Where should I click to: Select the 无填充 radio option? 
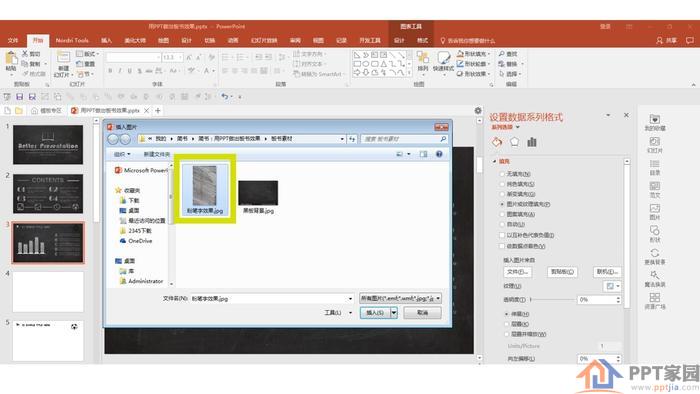pyautogui.click(x=502, y=174)
